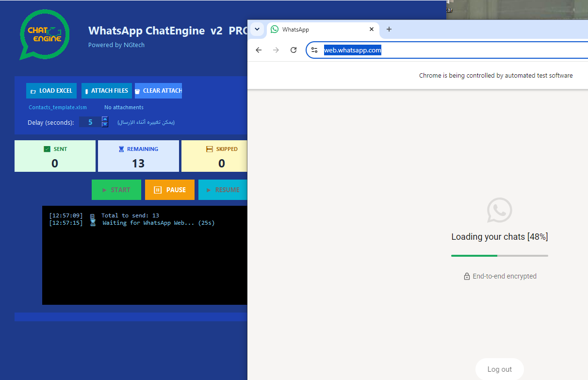Click Chrome's forward arrow
Screen dimensions: 588x380
pyautogui.click(x=276, y=50)
